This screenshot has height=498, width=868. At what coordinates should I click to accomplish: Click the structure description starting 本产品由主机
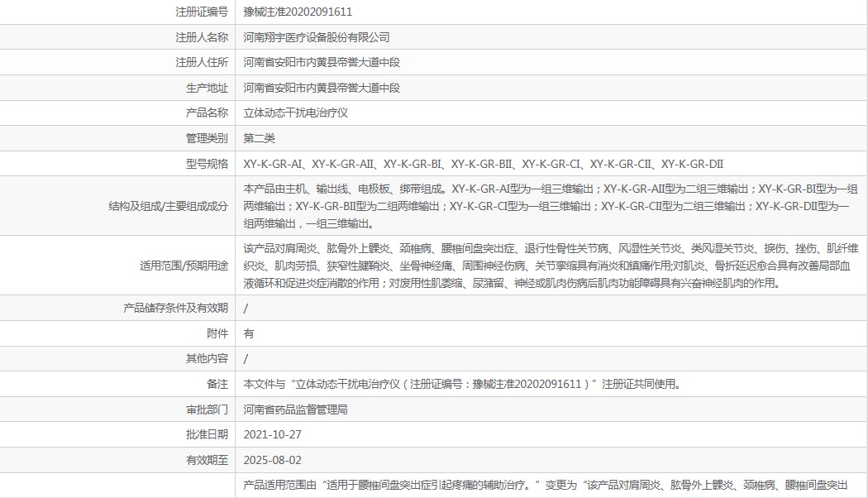551,206
